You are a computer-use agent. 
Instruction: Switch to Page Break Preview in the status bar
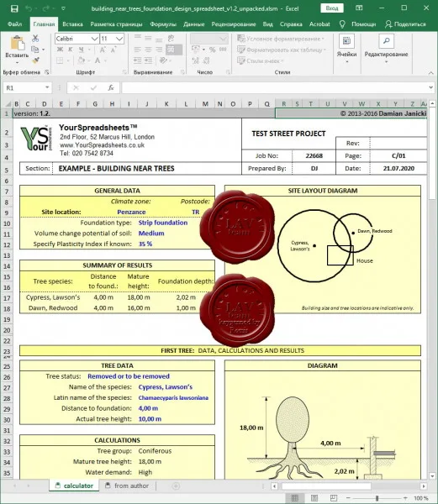pos(334,498)
